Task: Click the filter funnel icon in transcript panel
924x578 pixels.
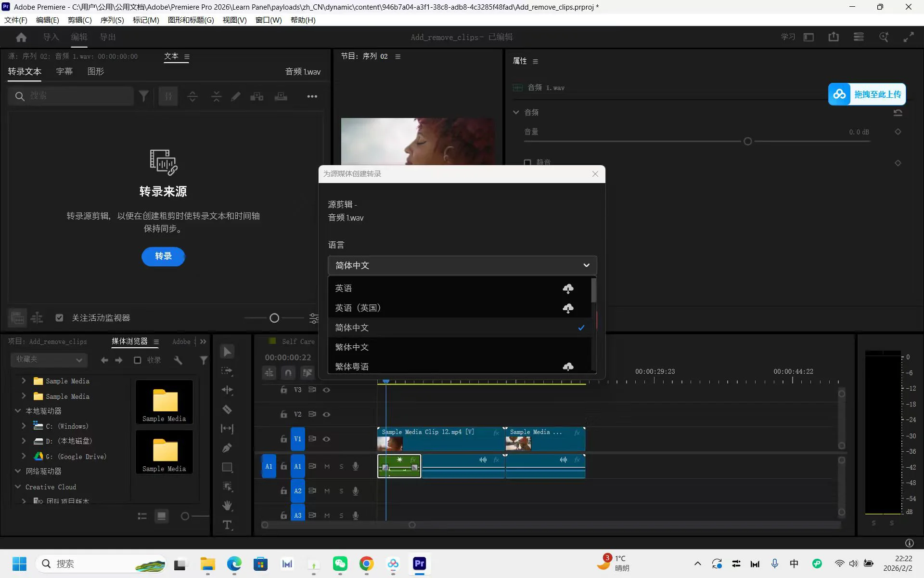Action: [143, 96]
